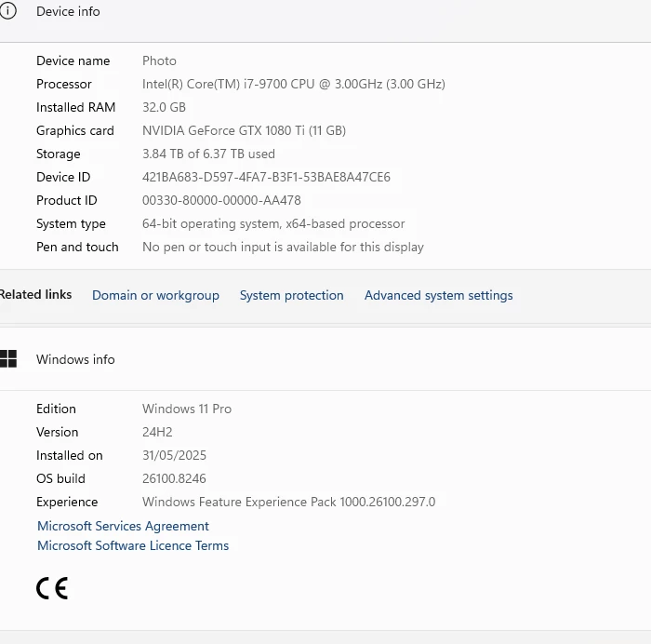Viewport: 651px width, 644px height.
Task: Click the Processor label
Action: 64,85
